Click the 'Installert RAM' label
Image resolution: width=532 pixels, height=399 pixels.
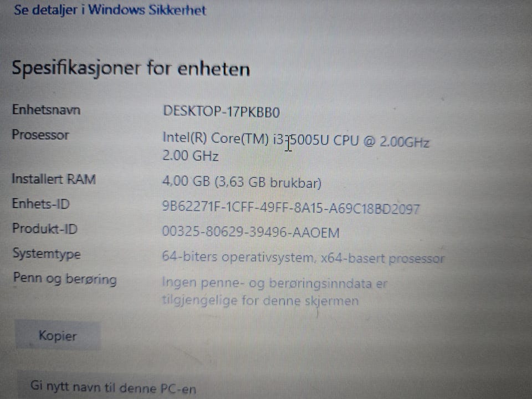pyautogui.click(x=54, y=179)
